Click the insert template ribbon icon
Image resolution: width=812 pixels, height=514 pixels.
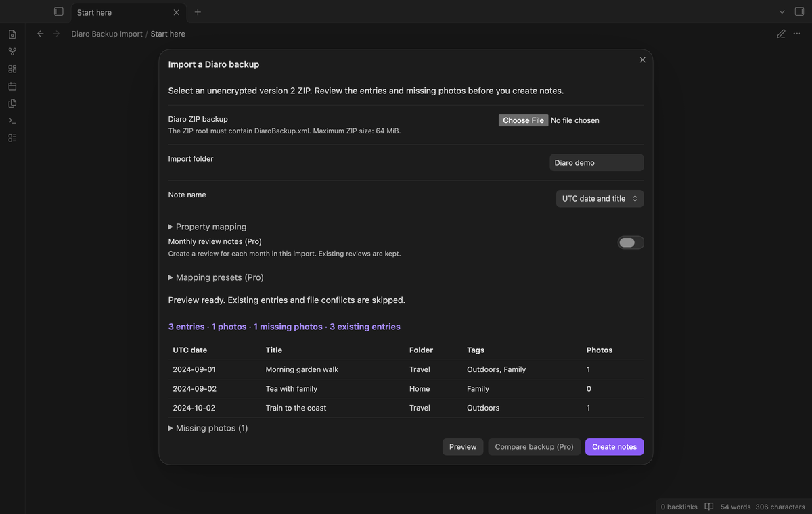point(12,103)
